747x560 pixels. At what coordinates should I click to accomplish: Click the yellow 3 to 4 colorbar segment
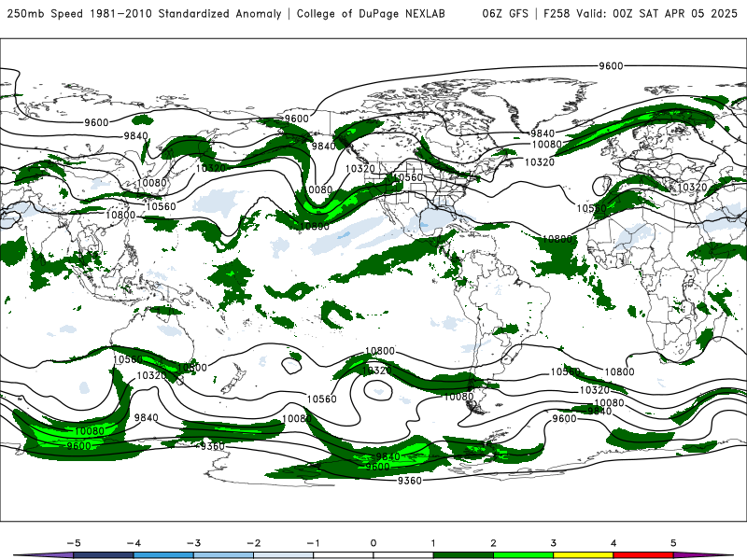click(583, 555)
